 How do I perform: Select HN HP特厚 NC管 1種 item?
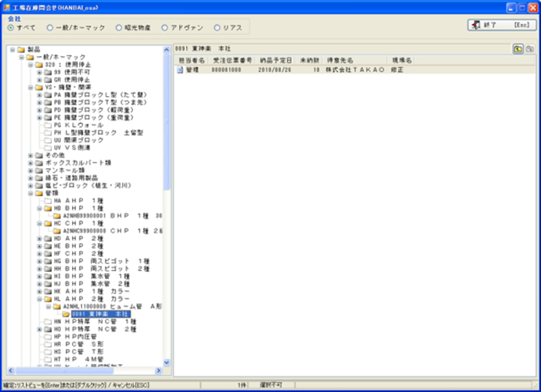pyautogui.click(x=94, y=322)
